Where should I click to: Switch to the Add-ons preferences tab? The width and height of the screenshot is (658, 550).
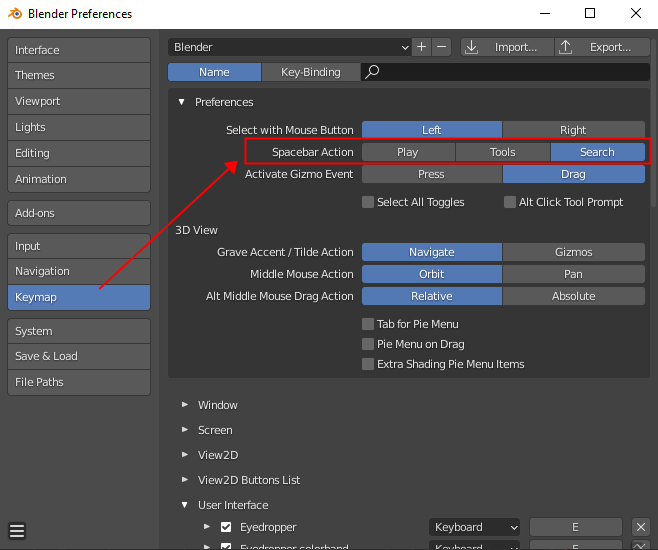pos(79,213)
